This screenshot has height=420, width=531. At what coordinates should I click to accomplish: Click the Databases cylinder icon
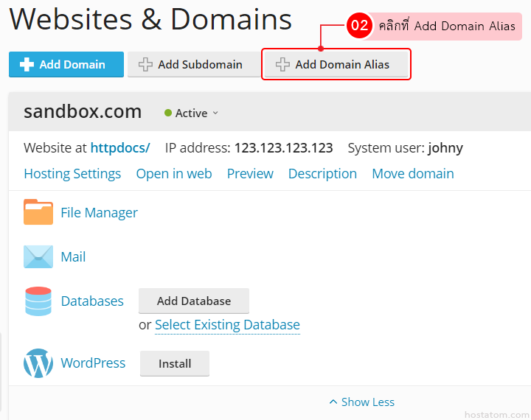click(x=38, y=301)
